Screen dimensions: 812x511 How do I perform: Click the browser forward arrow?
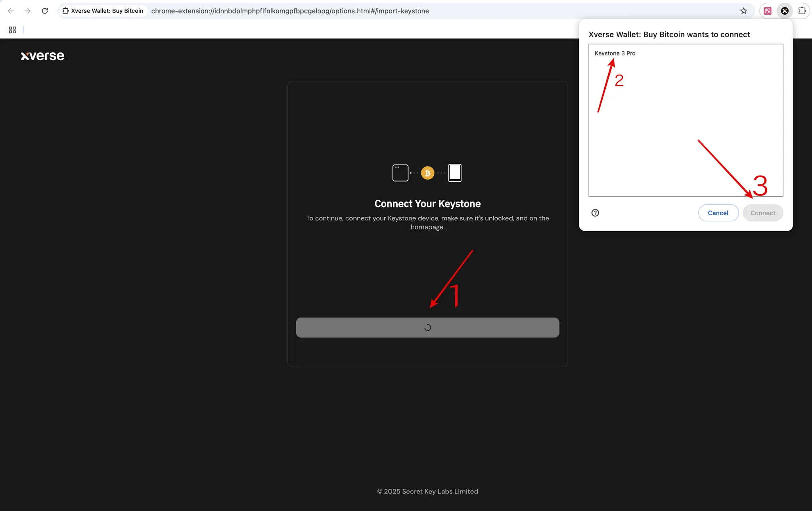click(27, 11)
